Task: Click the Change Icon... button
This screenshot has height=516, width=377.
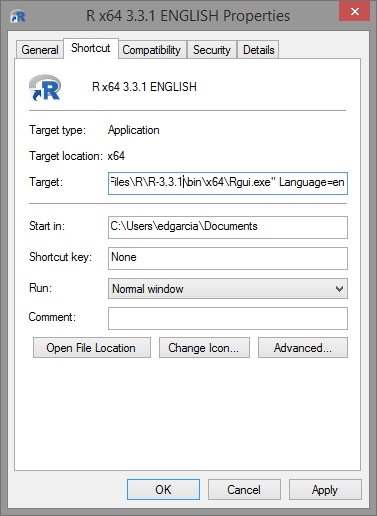Action: tap(204, 348)
